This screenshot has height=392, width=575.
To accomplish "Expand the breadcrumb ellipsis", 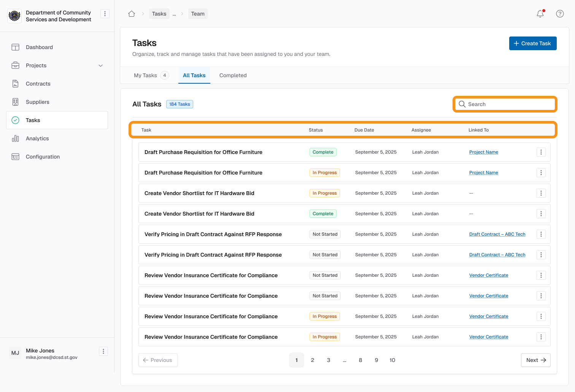I will (174, 14).
